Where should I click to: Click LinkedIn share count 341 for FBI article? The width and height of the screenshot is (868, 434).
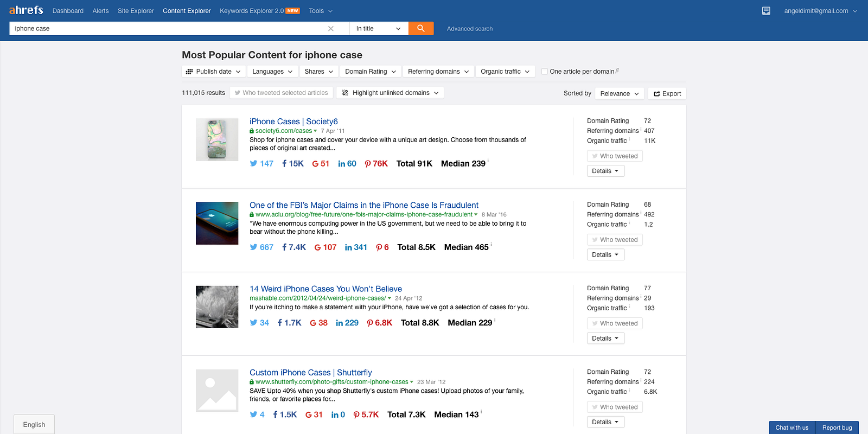coord(356,247)
